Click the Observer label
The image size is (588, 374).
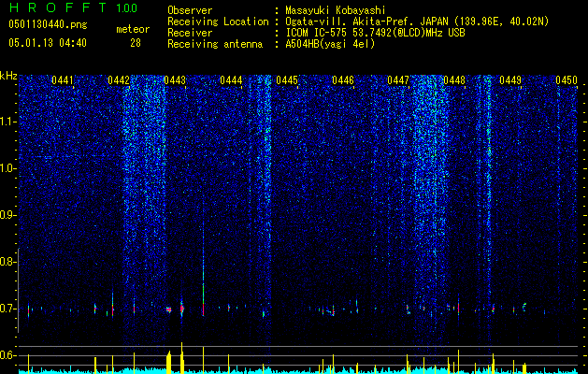[190, 10]
